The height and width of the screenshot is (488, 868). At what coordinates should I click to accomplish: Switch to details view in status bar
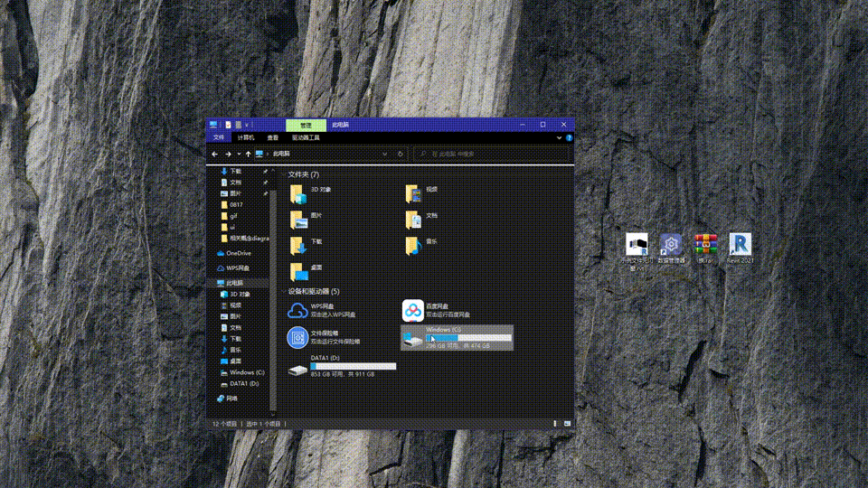click(x=555, y=422)
